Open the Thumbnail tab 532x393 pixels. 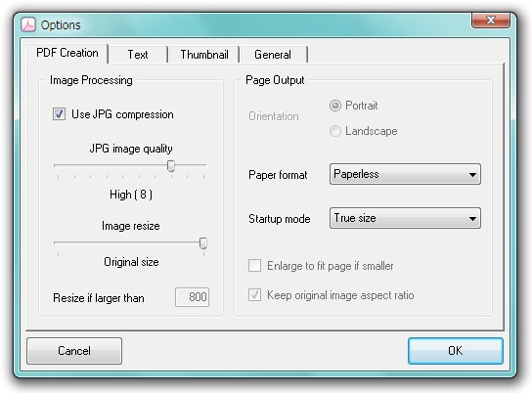[204, 55]
